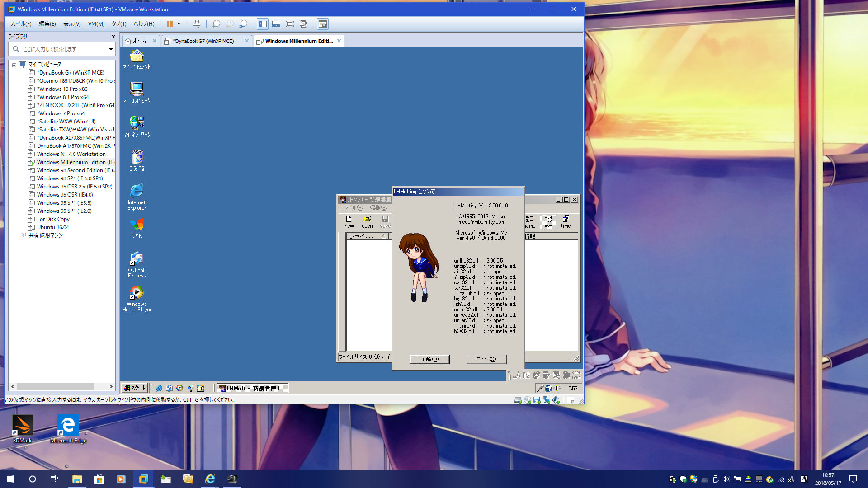
Task: Open the ヘルプ(H) menu
Action: (x=144, y=24)
